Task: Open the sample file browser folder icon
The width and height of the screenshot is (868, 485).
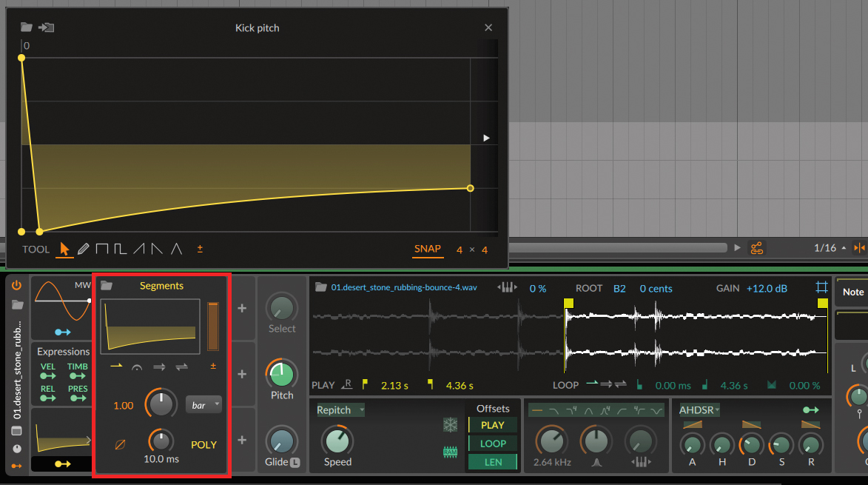Action: (x=320, y=287)
